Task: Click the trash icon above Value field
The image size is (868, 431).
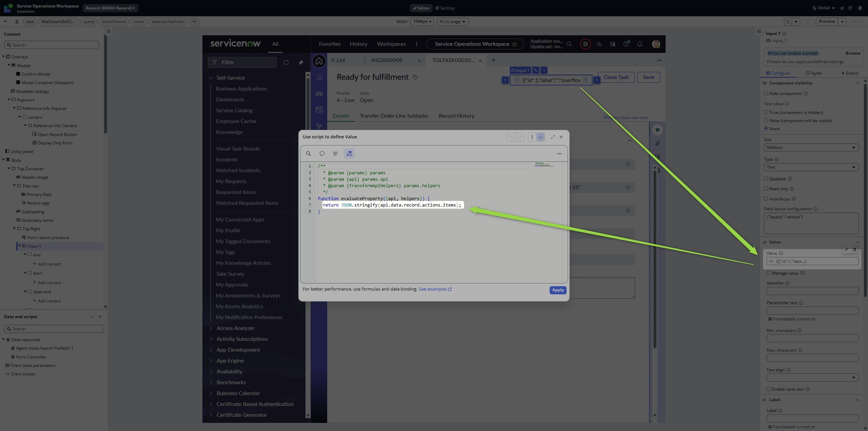Action: click(854, 249)
